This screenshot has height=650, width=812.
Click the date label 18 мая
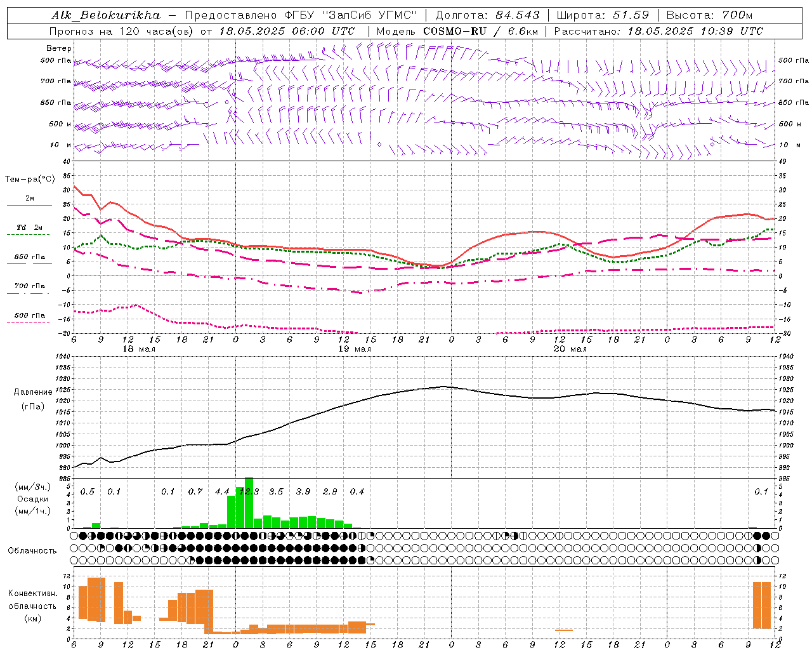point(139,349)
